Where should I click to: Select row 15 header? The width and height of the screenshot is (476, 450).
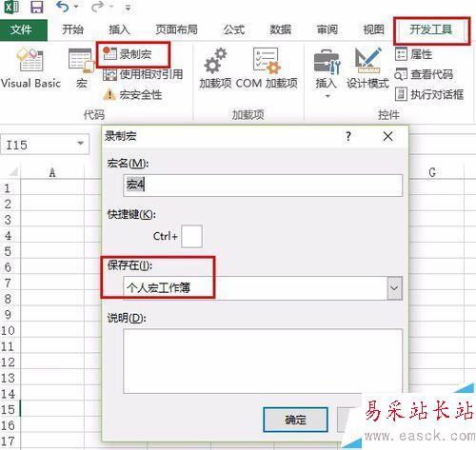click(x=10, y=409)
